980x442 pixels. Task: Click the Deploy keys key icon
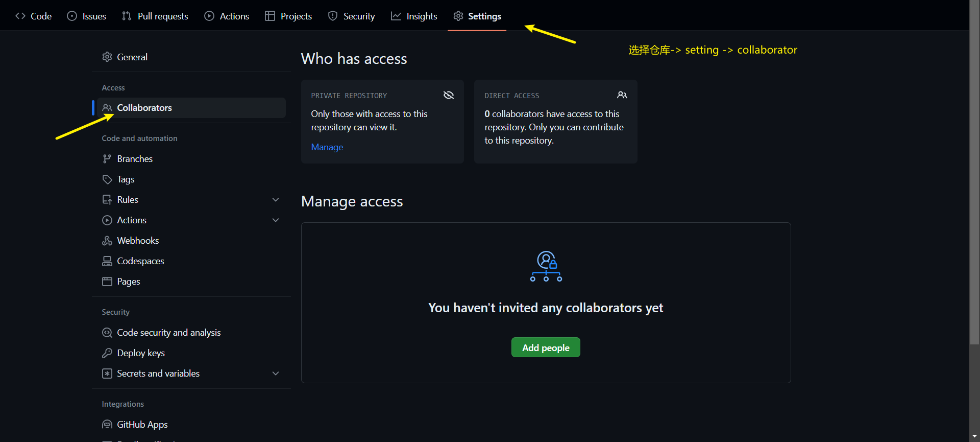pyautogui.click(x=107, y=353)
